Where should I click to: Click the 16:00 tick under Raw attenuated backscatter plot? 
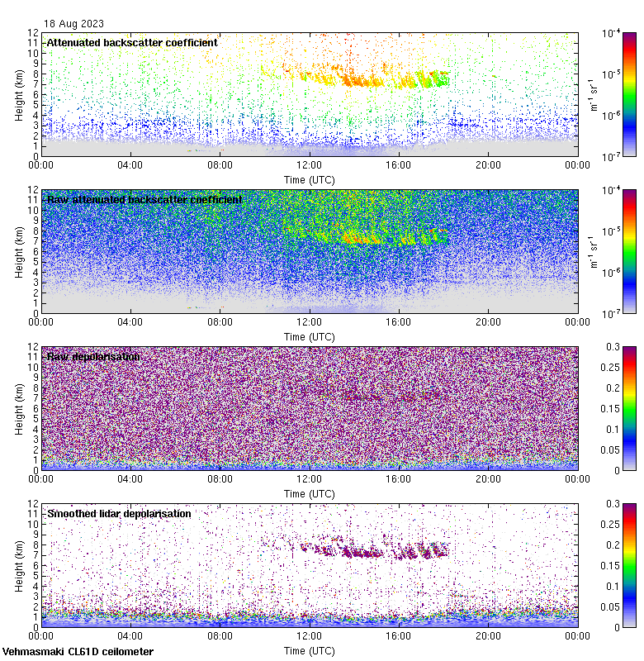click(x=399, y=322)
